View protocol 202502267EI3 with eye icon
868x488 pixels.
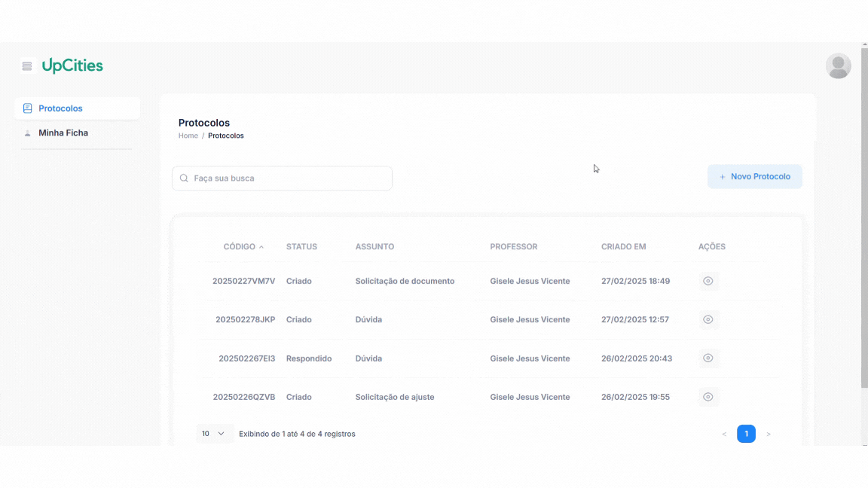pyautogui.click(x=708, y=358)
